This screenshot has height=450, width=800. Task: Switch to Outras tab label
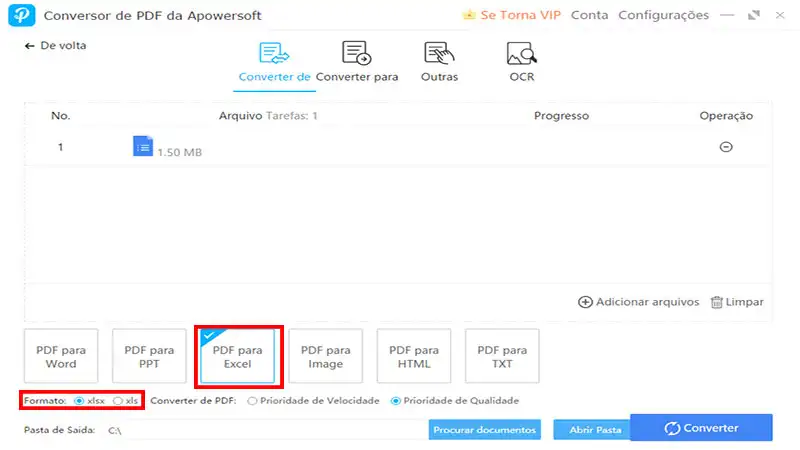tap(439, 77)
